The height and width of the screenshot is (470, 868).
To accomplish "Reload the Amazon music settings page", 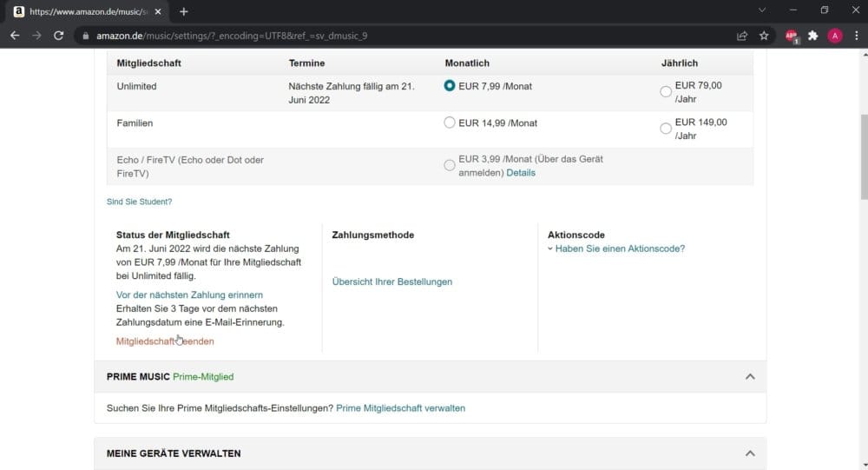I will click(59, 36).
